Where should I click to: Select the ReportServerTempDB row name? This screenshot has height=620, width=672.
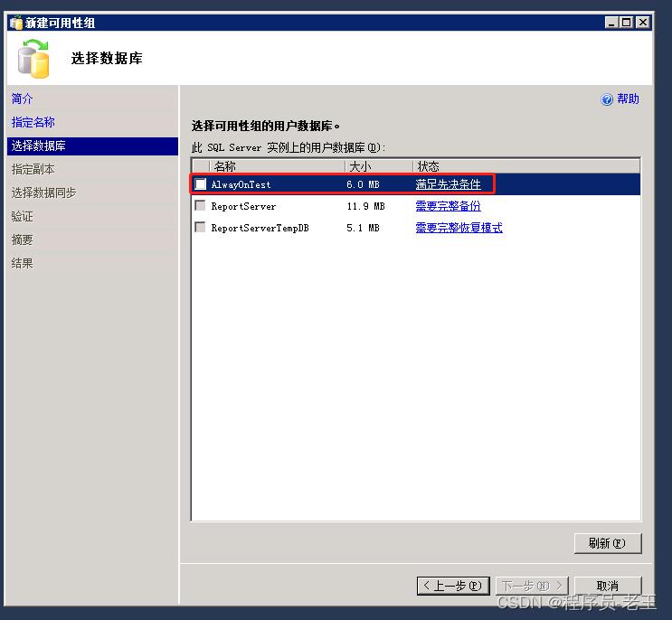[x=260, y=228]
